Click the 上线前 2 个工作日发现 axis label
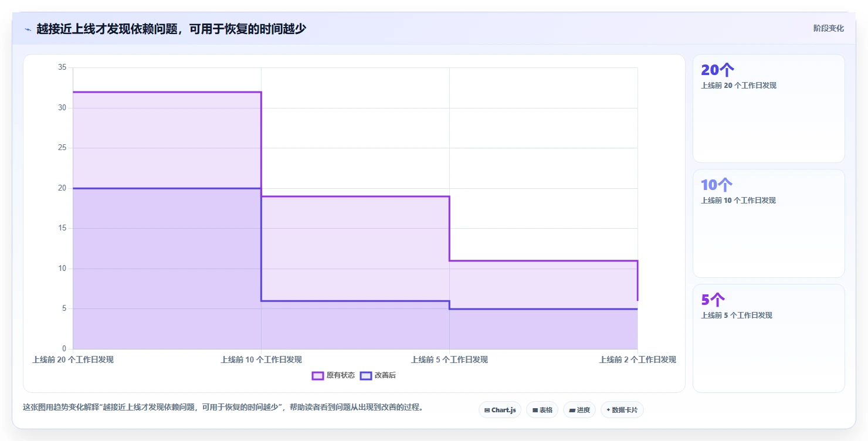The width and height of the screenshot is (868, 441). coord(638,359)
